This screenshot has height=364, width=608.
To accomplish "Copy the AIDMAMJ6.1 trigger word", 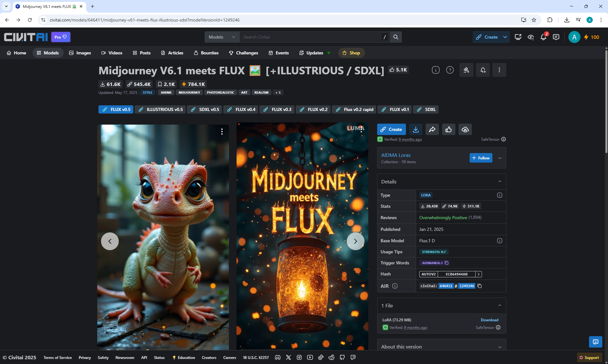I will (447, 263).
